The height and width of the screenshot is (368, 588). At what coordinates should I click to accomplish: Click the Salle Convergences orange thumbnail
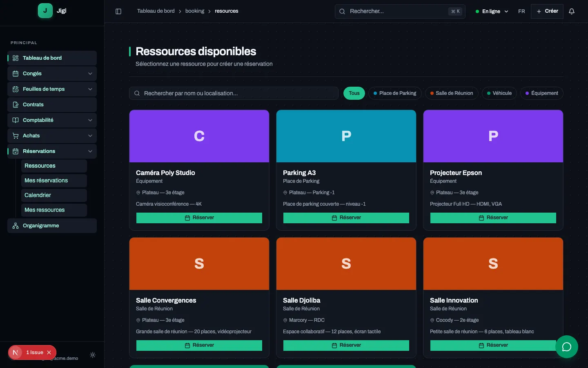(x=199, y=264)
